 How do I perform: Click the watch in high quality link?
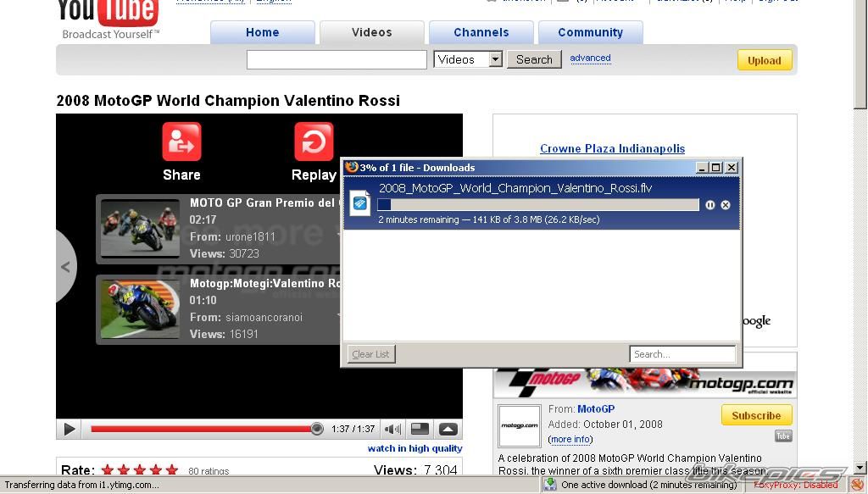pos(415,448)
